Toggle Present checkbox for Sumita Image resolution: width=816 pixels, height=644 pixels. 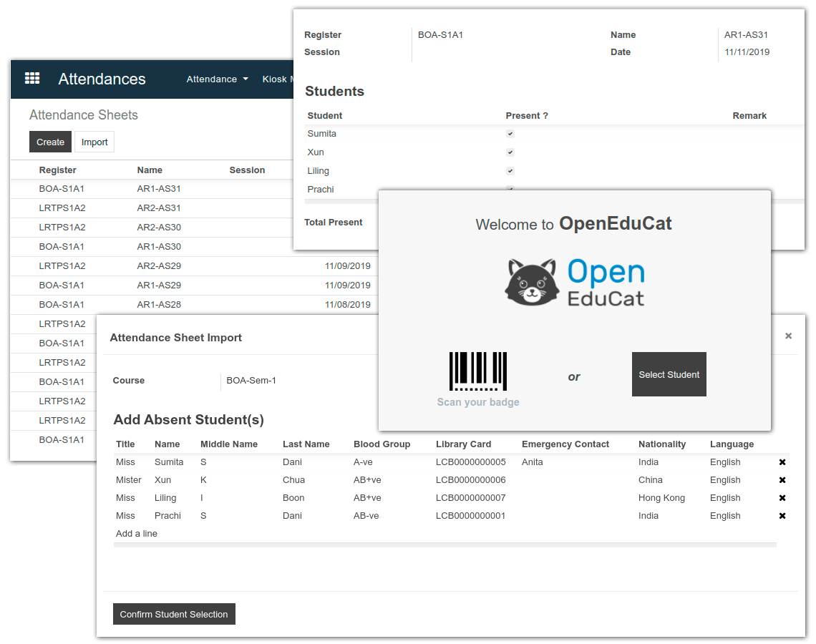[x=510, y=134]
